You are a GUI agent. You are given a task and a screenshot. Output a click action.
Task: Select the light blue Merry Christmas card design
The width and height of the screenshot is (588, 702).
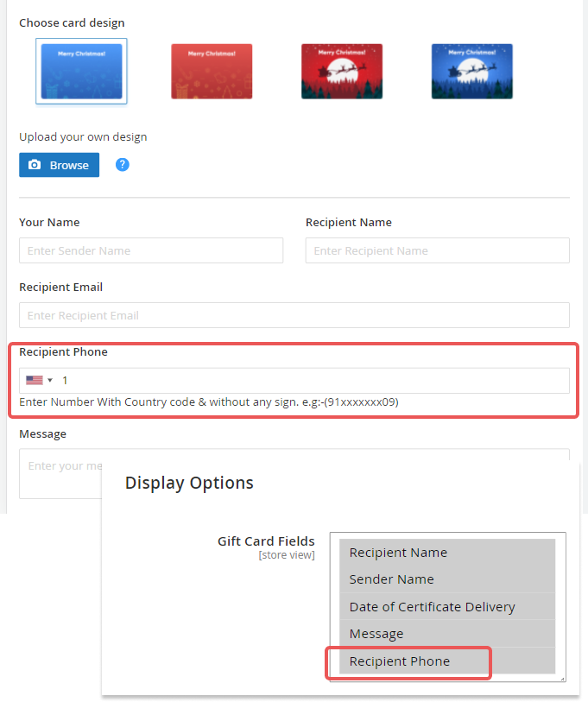click(x=81, y=71)
